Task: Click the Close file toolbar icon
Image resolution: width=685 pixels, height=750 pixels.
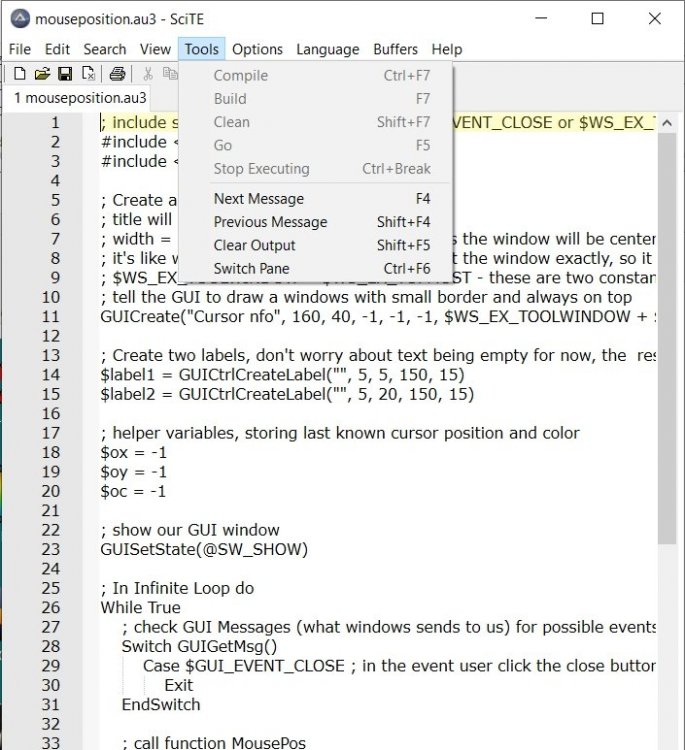Action: [x=88, y=74]
